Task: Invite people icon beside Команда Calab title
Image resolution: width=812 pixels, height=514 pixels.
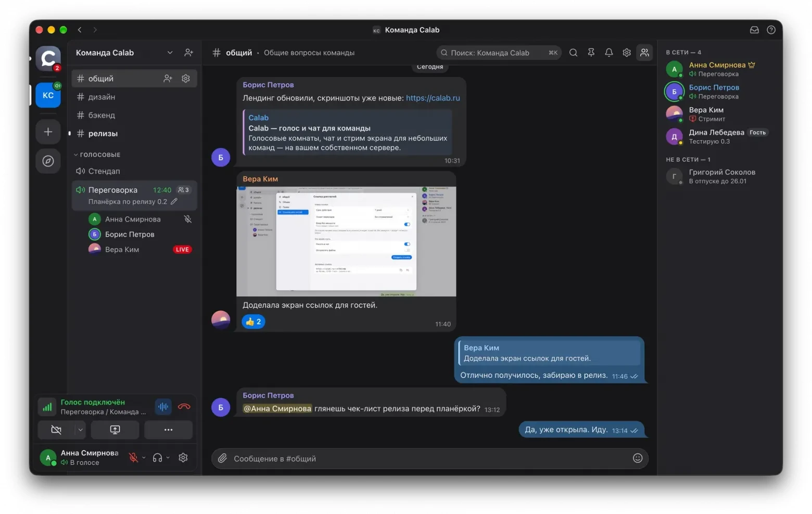Action: click(x=188, y=53)
